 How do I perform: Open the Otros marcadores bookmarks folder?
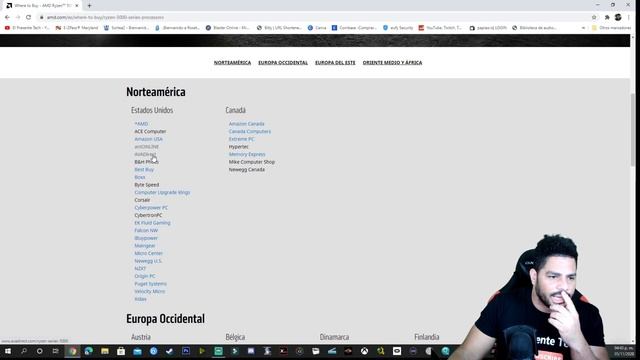[x=611, y=28]
